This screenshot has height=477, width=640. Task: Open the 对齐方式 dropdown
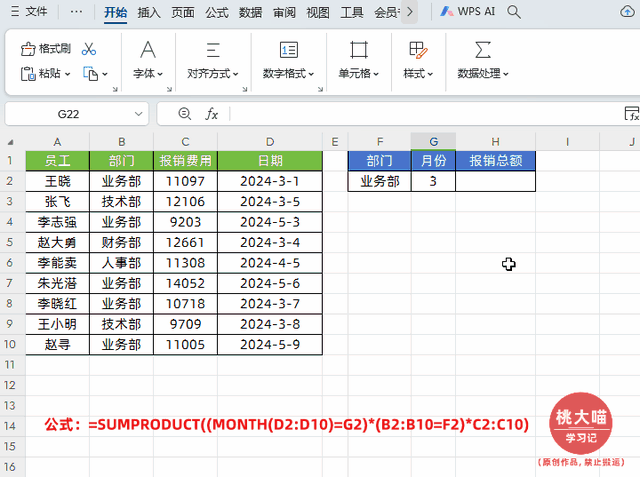pyautogui.click(x=213, y=74)
